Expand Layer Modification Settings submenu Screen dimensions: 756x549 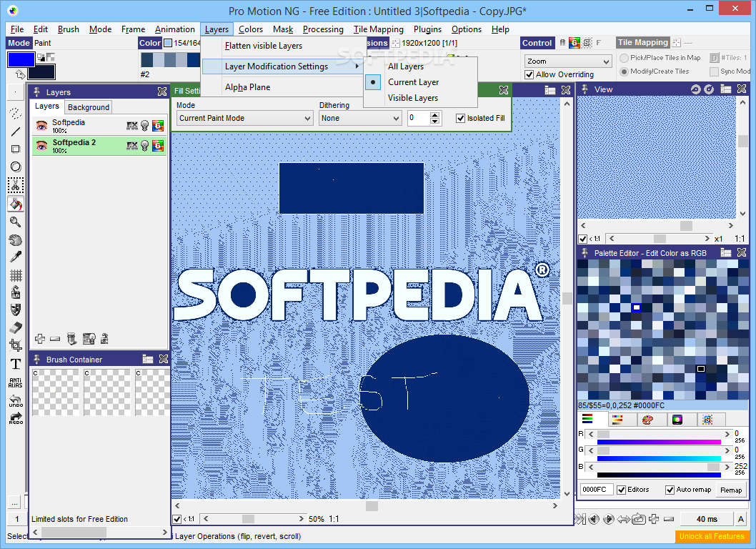282,66
